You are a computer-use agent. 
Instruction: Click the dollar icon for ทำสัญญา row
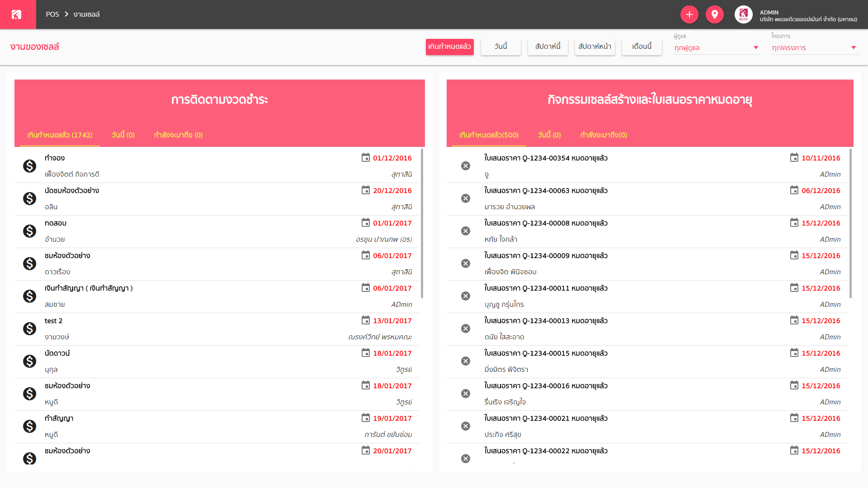coord(30,426)
